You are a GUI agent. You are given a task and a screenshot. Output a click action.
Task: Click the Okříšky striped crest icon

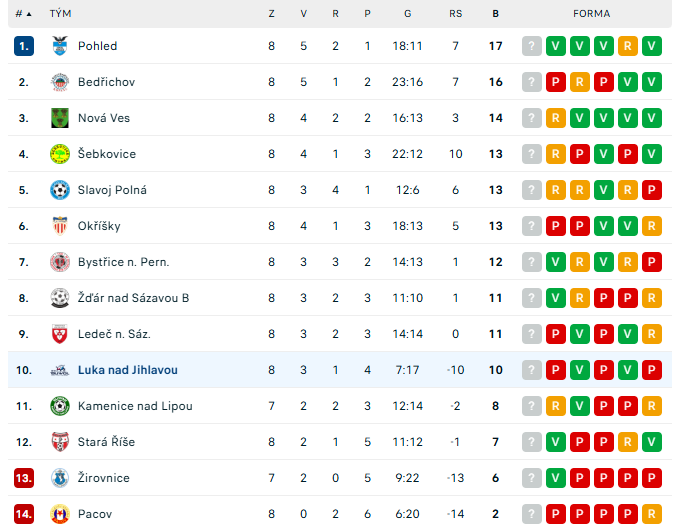pyautogui.click(x=60, y=226)
